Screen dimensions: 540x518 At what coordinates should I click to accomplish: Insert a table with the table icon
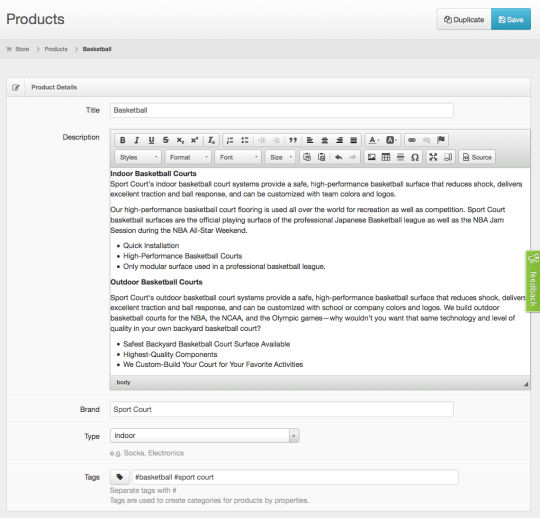(x=386, y=157)
